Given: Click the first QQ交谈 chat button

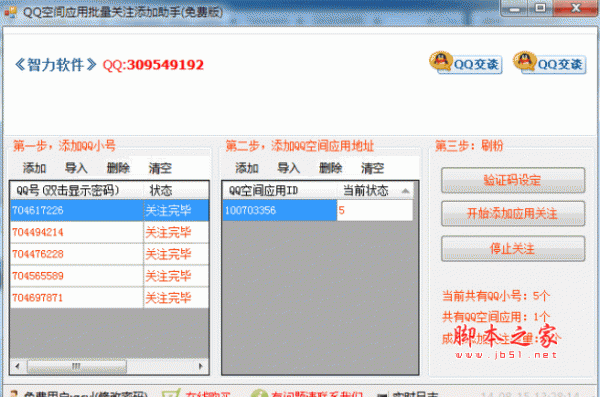Looking at the screenshot, I should 466,63.
